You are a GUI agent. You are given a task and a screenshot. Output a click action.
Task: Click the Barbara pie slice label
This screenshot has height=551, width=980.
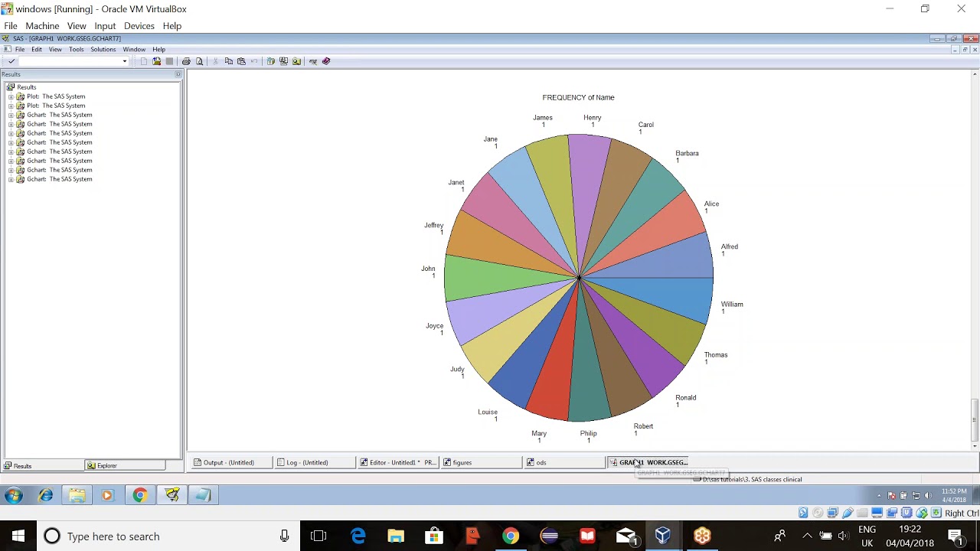[x=687, y=153]
